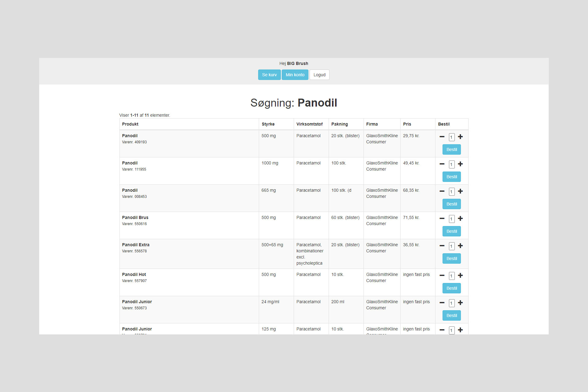Decrease quantity for Panodil 665 mg row
This screenshot has height=392, width=588.
point(442,191)
